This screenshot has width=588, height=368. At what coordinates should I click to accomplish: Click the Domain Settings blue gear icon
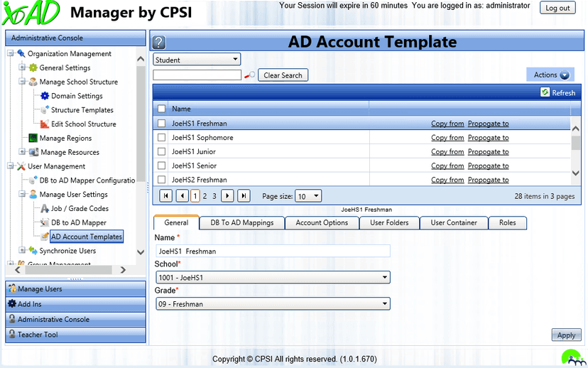(x=45, y=96)
